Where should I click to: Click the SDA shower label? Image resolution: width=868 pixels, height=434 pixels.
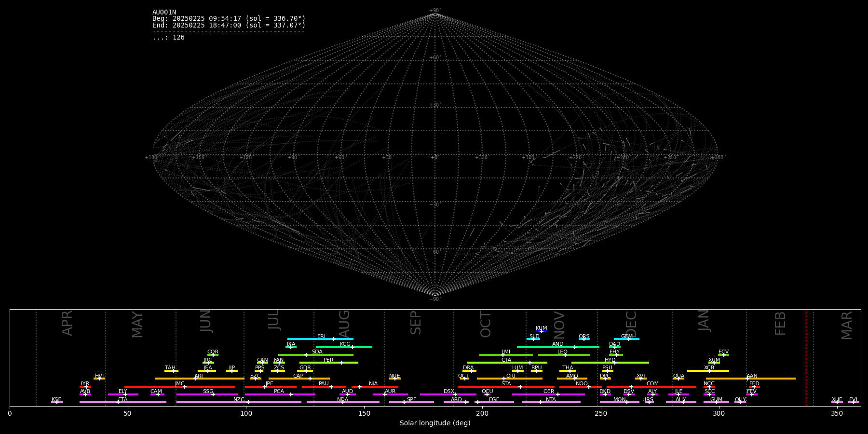[x=317, y=352]
